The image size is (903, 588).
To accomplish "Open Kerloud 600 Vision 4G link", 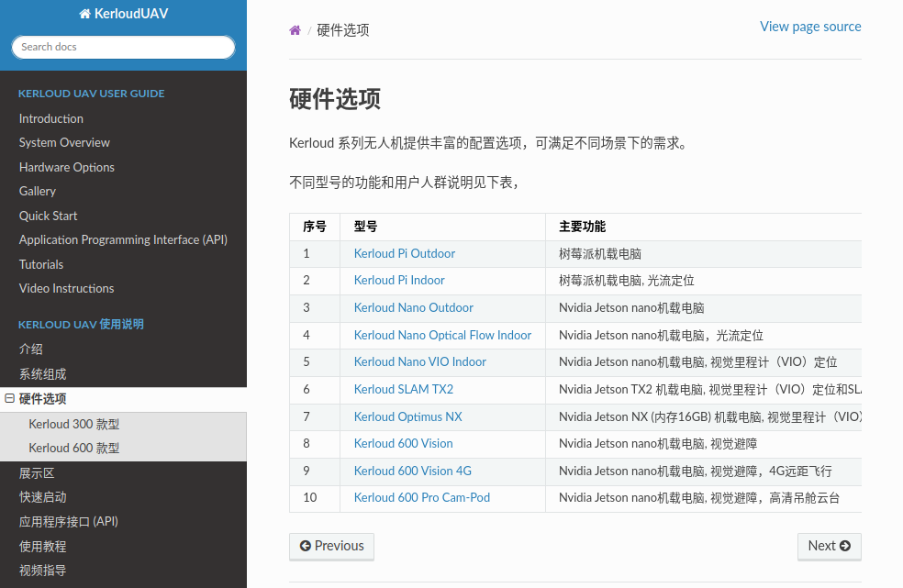I will (x=412, y=471).
